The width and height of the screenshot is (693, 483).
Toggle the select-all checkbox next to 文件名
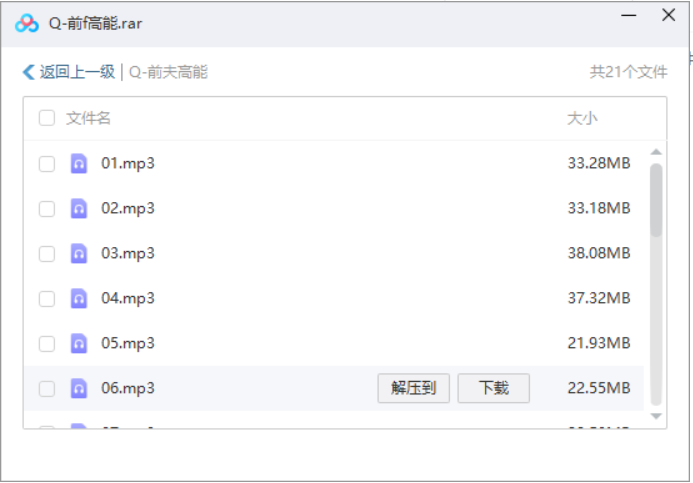pyautogui.click(x=47, y=118)
